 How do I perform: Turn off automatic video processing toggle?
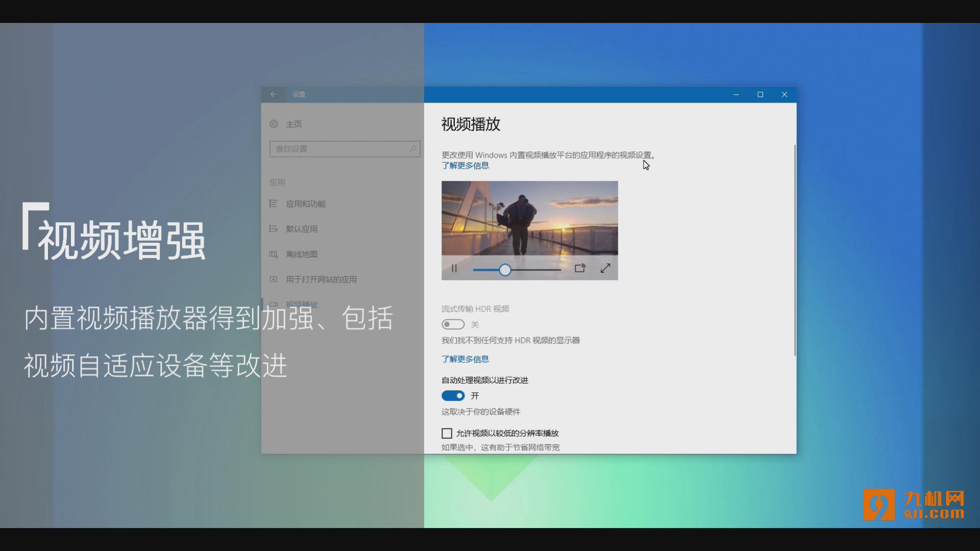tap(453, 396)
